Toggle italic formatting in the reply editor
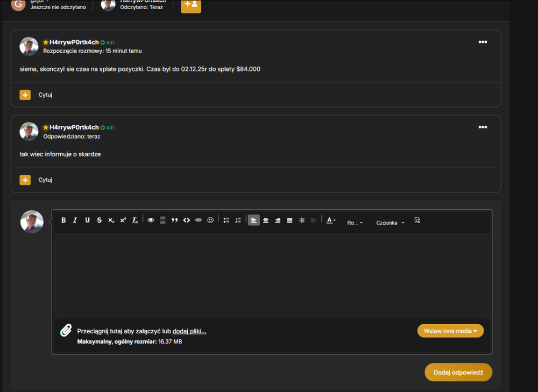The height and width of the screenshot is (392, 538). point(75,220)
